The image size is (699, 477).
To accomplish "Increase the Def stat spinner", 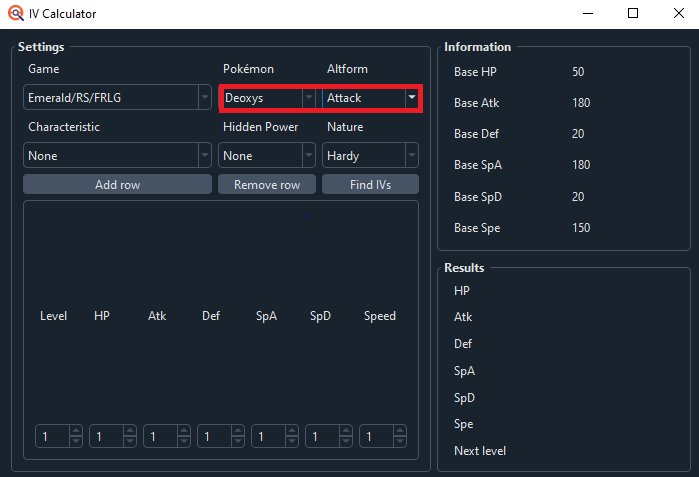I will [x=238, y=431].
